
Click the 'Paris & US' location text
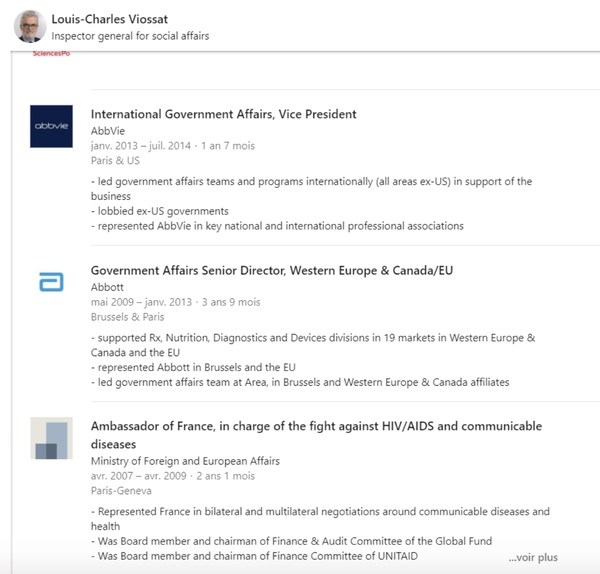click(x=115, y=161)
